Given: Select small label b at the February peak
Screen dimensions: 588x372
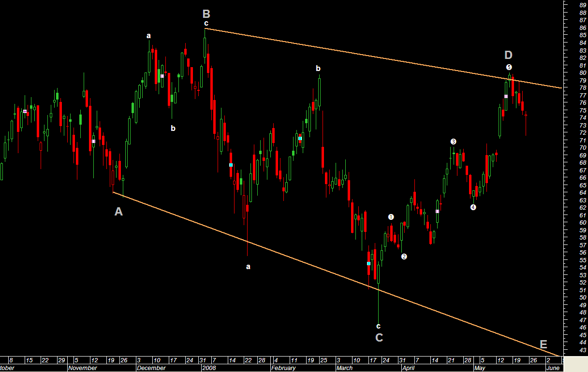Looking at the screenshot, I should [318, 69].
